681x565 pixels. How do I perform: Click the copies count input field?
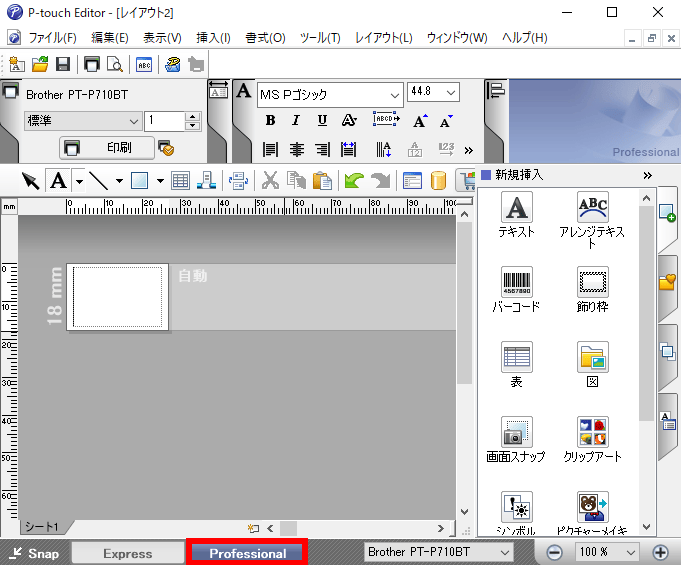165,121
